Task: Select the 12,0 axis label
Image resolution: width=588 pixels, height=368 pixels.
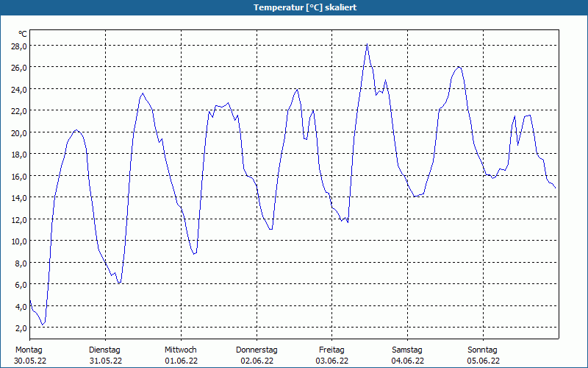Action: (19, 219)
